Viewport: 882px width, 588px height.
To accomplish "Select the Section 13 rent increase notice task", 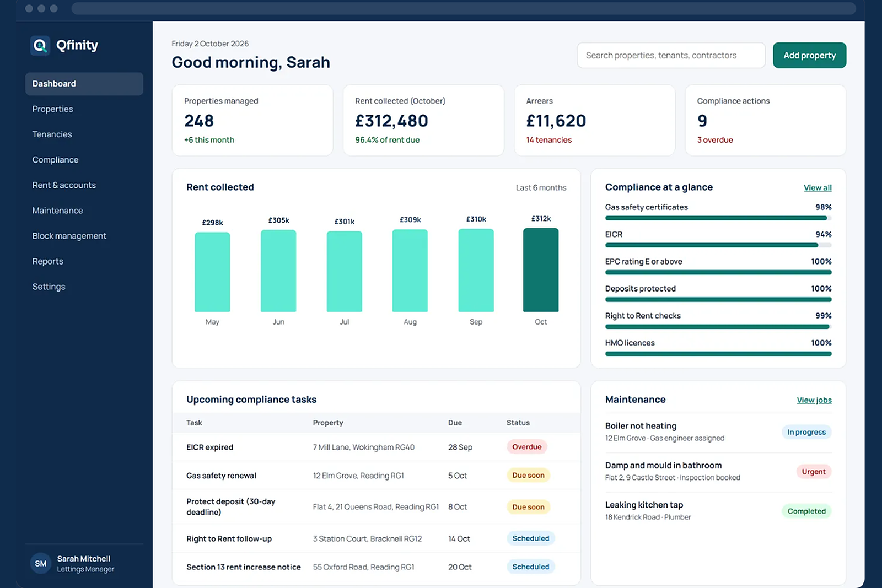I will [376, 567].
